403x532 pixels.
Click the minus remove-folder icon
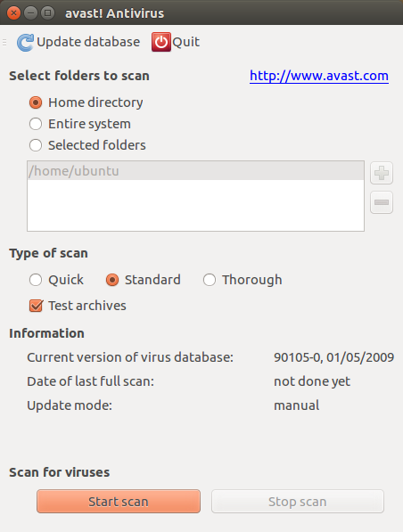click(382, 202)
